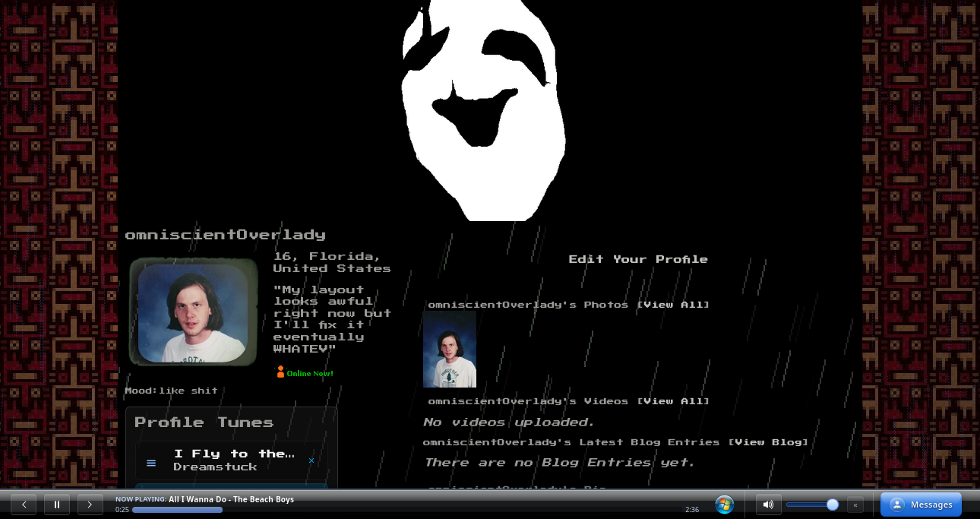This screenshot has height=519, width=980.
Task: Open the View Blog link
Action: click(x=768, y=442)
